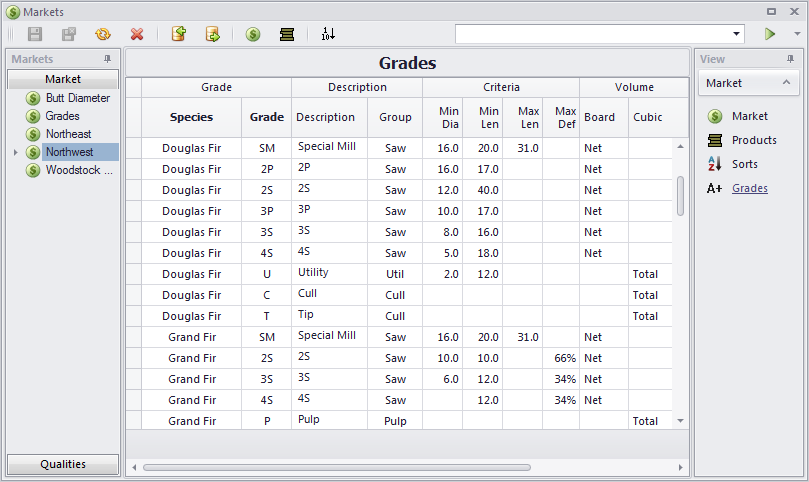Select Northeast market in tree
Image resolution: width=809 pixels, height=482 pixels.
click(68, 134)
